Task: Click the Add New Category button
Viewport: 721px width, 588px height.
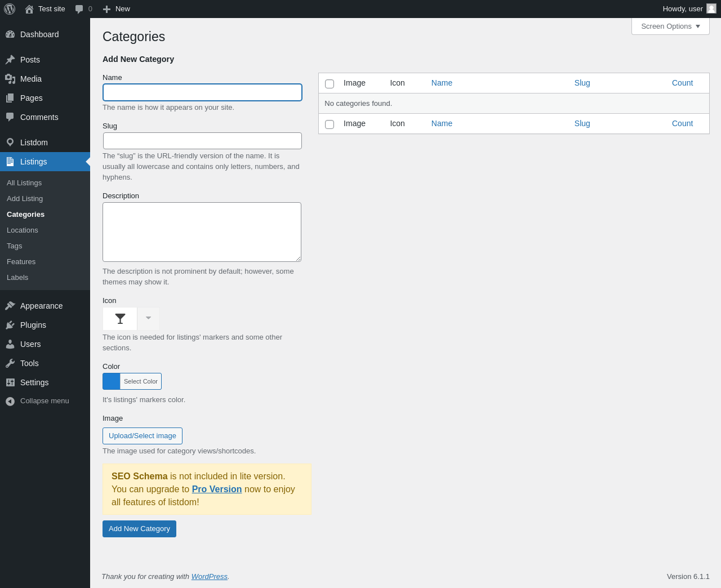Action: pos(139,529)
